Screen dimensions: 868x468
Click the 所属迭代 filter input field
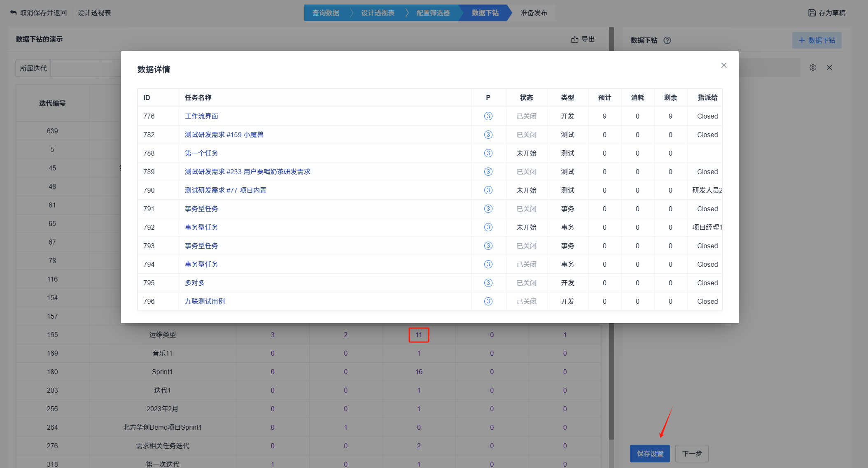click(86, 68)
